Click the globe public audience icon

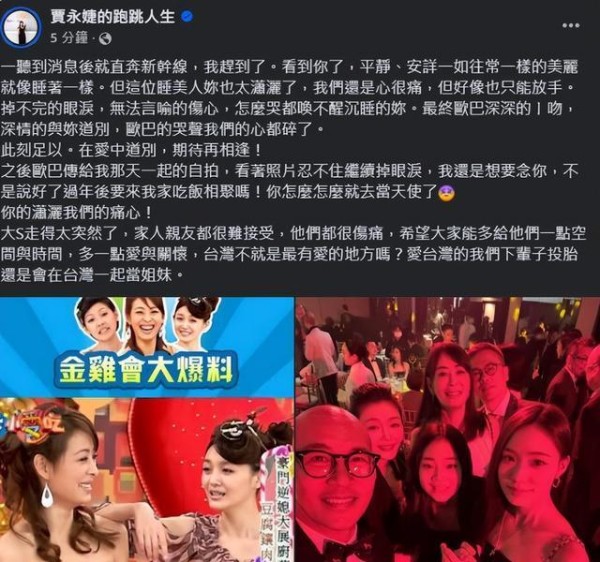[105, 39]
